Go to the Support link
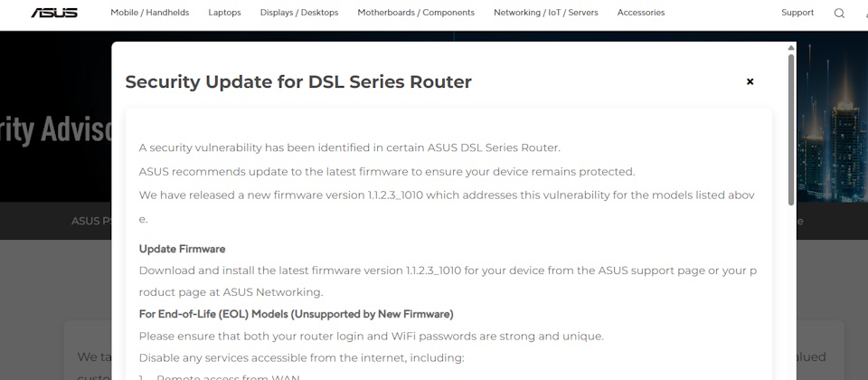Image resolution: width=868 pixels, height=380 pixels. click(797, 13)
